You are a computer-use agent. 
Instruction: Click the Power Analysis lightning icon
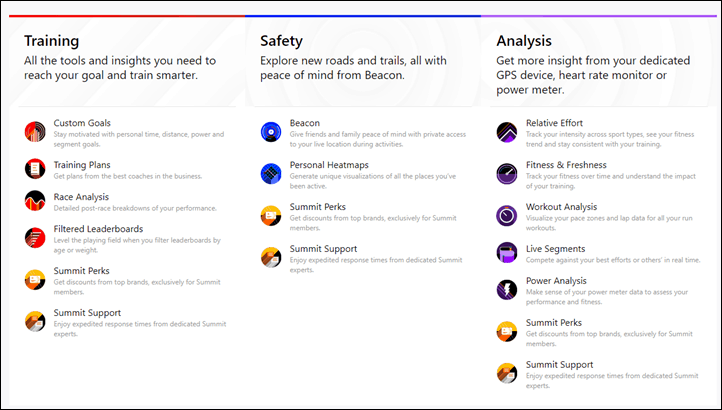click(507, 289)
